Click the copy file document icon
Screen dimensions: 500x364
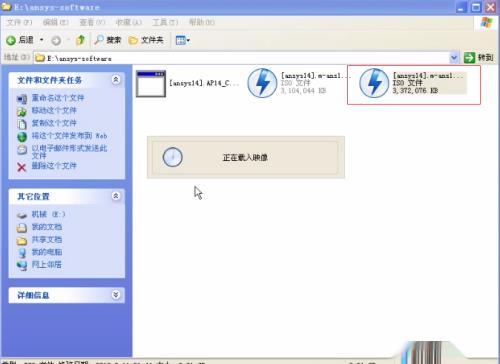[22, 124]
